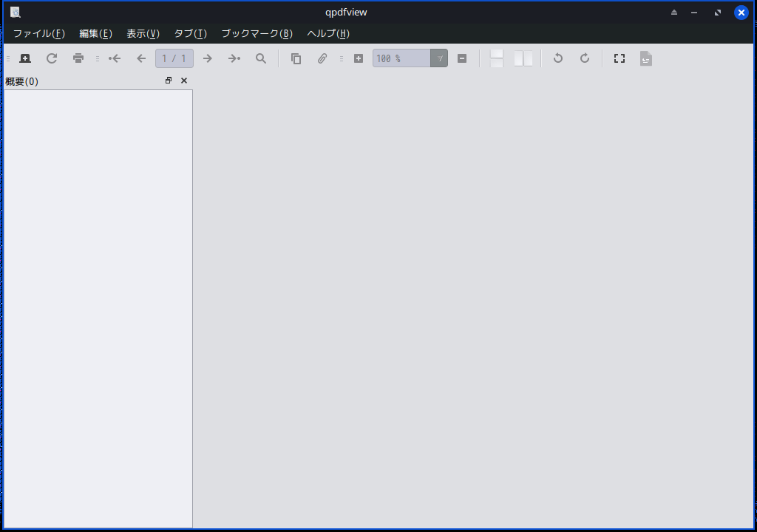Image resolution: width=757 pixels, height=532 pixels.
Task: Toggle two pages layout icon
Action: [x=523, y=58]
